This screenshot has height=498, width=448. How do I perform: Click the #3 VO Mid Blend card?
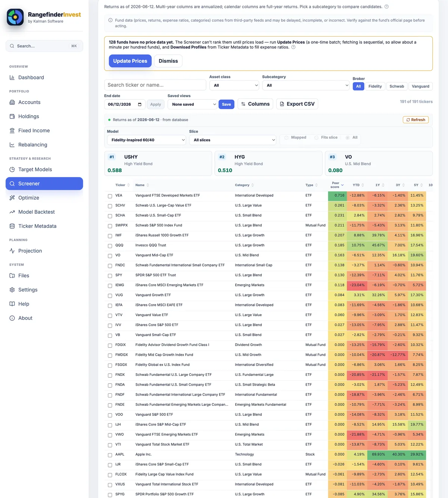click(x=379, y=163)
